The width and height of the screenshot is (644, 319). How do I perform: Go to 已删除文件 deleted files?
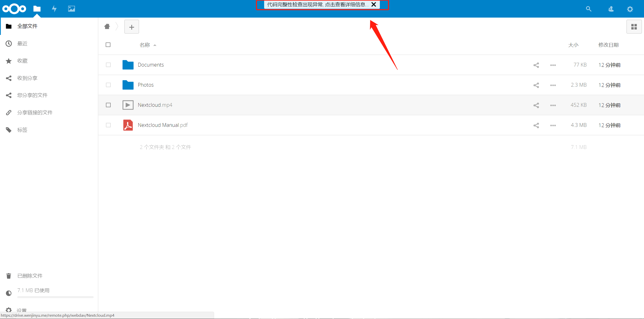point(30,276)
